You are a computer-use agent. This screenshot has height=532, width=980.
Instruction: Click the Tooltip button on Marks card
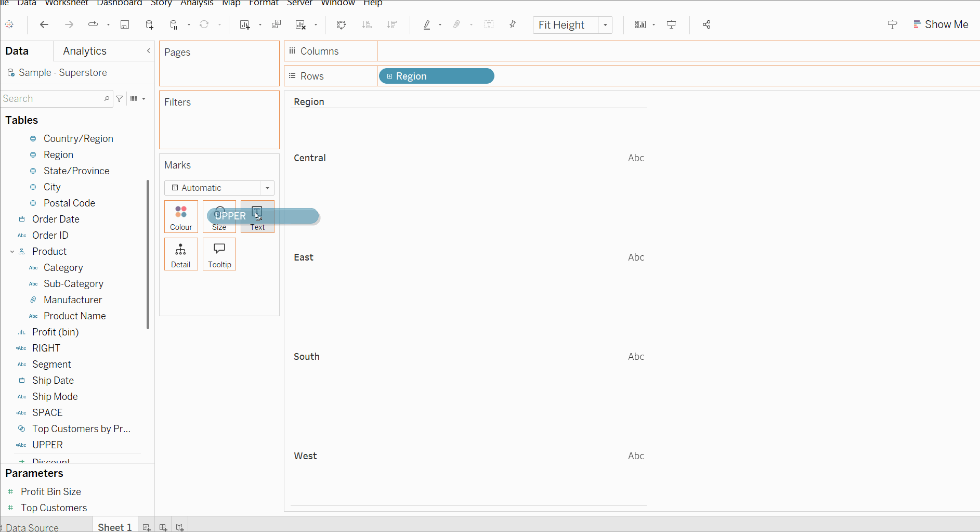coord(219,254)
